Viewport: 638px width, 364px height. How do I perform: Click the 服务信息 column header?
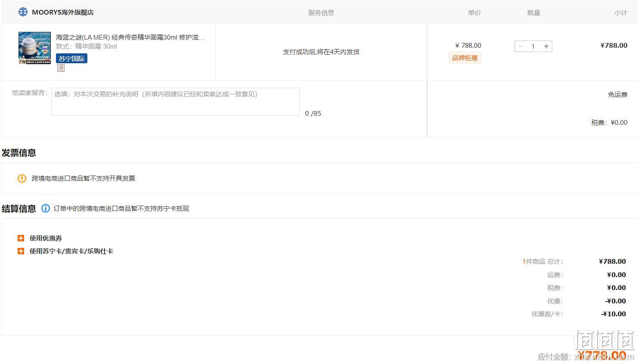(x=321, y=13)
